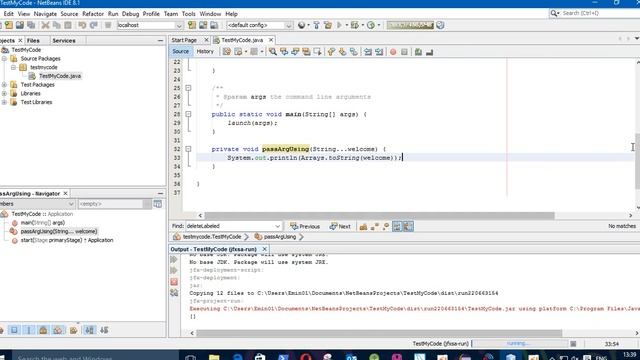Collapse the testmycode package node
Screen dimensions: 640x360
click(x=13, y=67)
